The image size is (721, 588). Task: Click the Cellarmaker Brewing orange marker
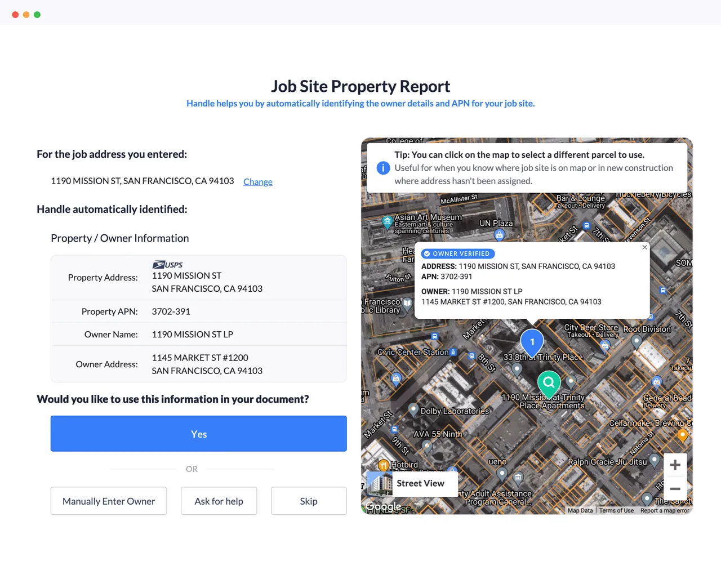(x=682, y=435)
